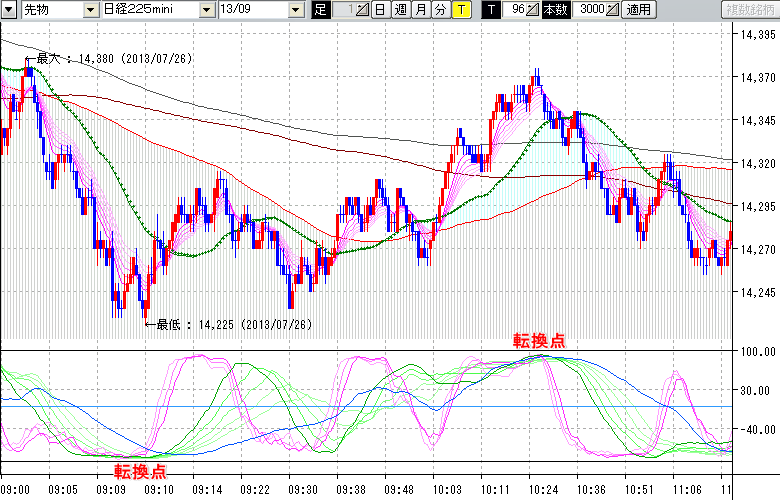
Task: Click the tick value field showing 96
Action: 513,10
